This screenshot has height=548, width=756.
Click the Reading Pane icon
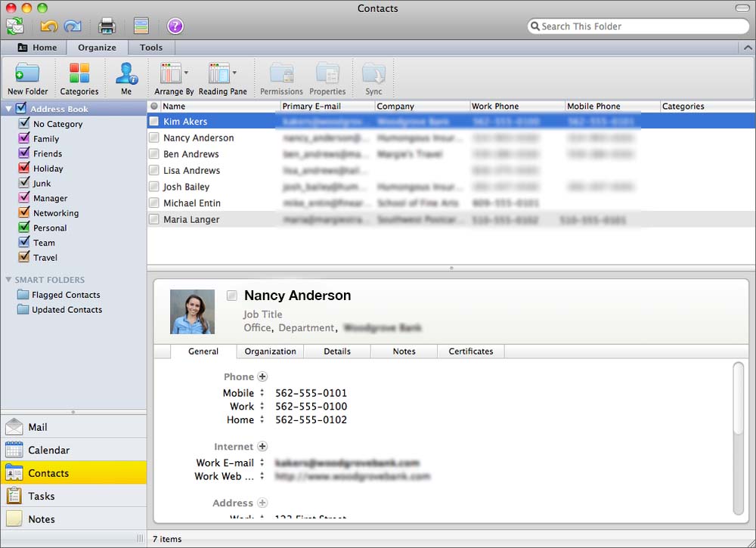point(219,73)
